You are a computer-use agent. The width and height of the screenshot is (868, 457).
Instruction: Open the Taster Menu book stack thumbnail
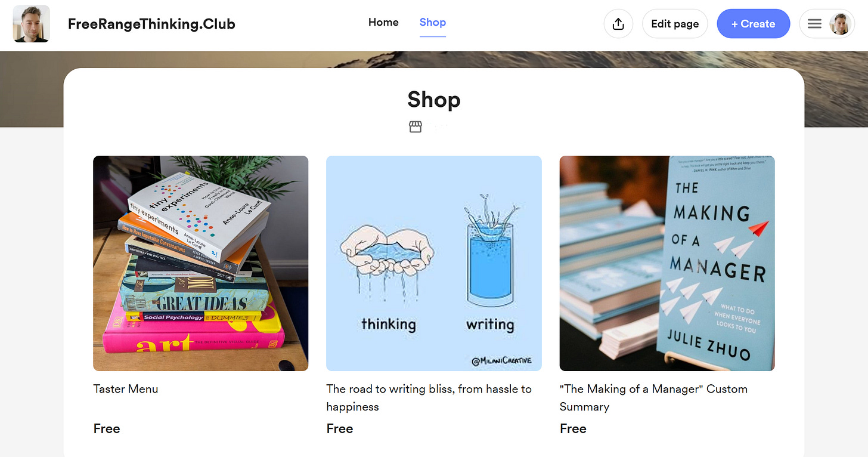point(201,263)
